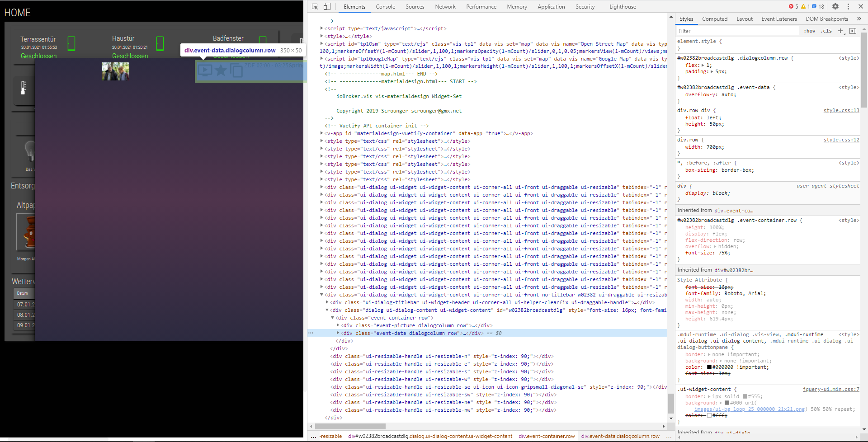Image resolution: width=868 pixels, height=442 pixels.
Task: Switch to the Sources tab
Action: (415, 6)
